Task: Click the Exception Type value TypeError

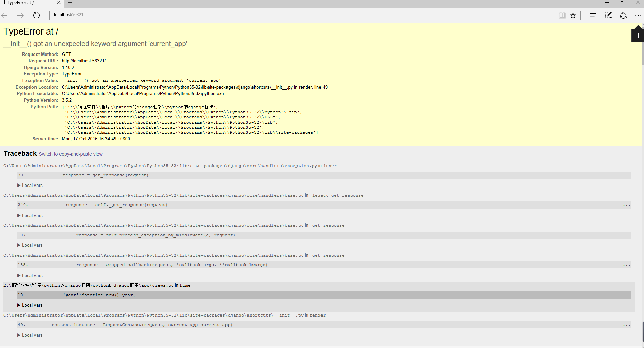Action: (72, 74)
